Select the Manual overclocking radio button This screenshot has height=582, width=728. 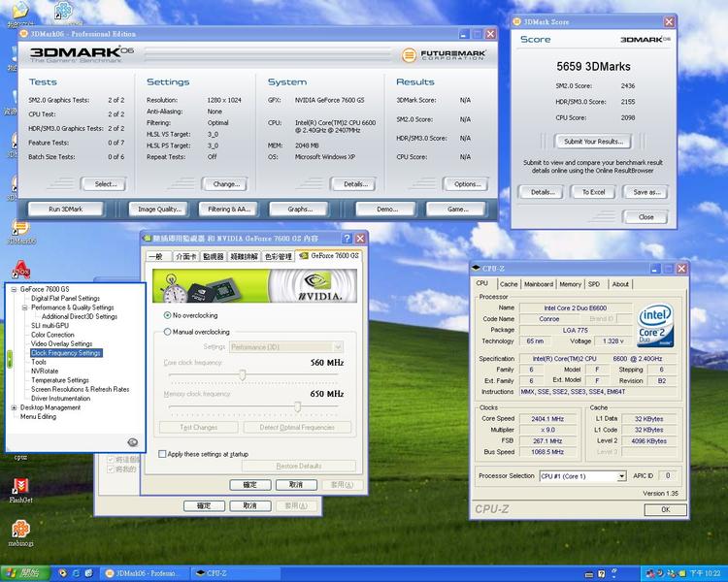point(167,332)
